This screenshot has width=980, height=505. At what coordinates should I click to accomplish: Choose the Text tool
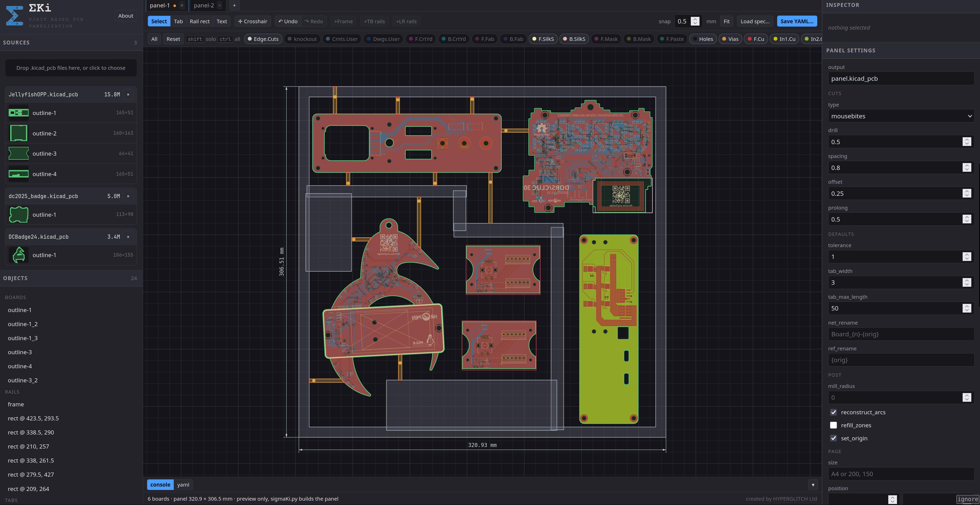222,21
